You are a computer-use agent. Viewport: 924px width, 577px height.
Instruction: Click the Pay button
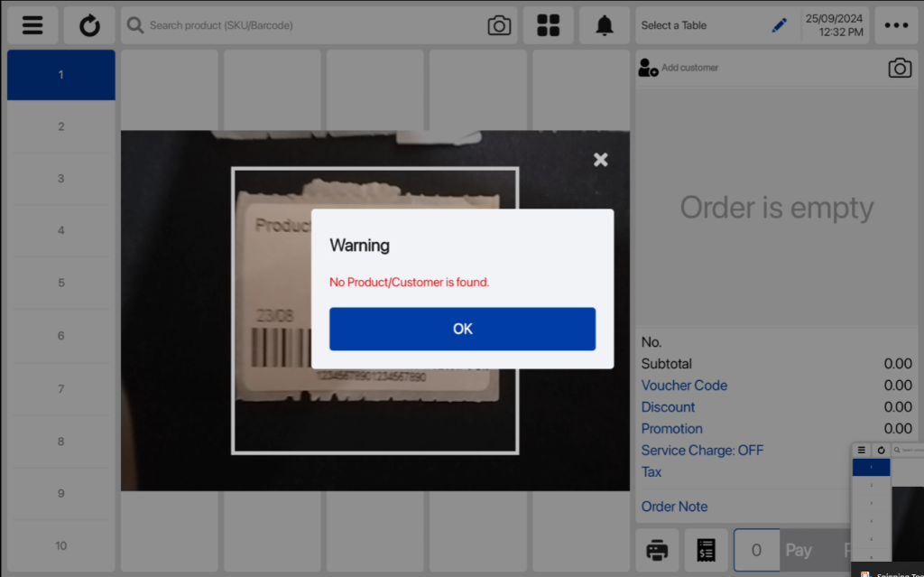799,550
